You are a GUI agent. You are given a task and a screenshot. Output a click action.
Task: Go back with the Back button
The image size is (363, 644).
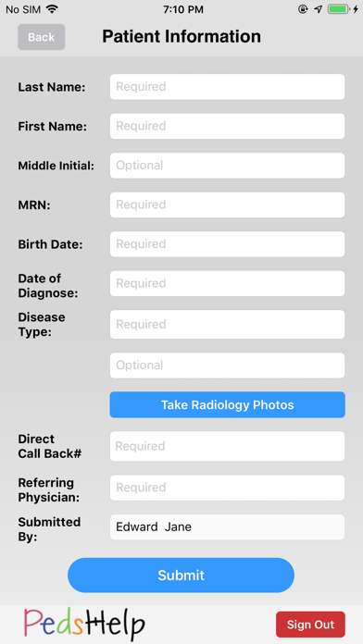[x=41, y=37]
